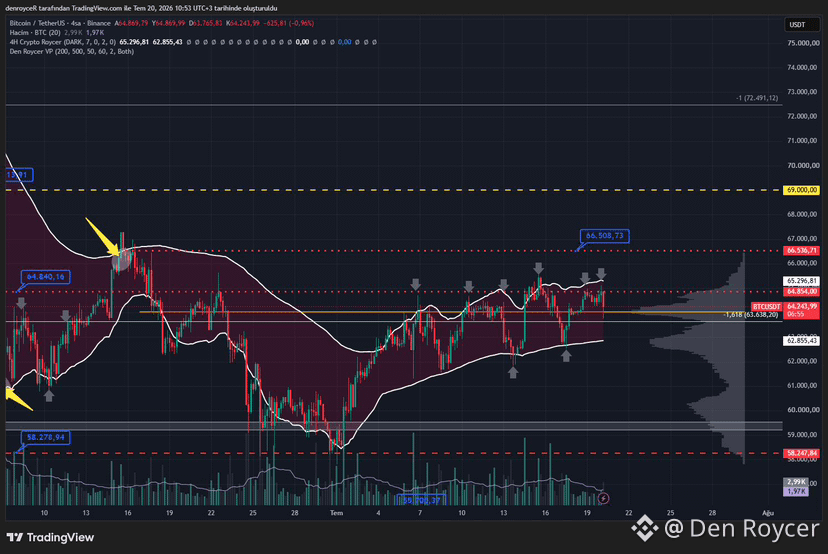Click the 74.000,00 price axis value
This screenshot has width=828, height=554.
802,67
